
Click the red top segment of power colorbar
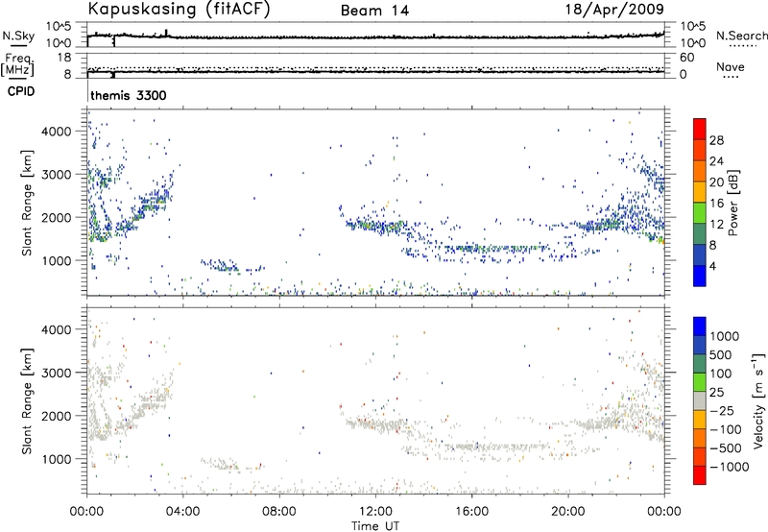pos(700,129)
